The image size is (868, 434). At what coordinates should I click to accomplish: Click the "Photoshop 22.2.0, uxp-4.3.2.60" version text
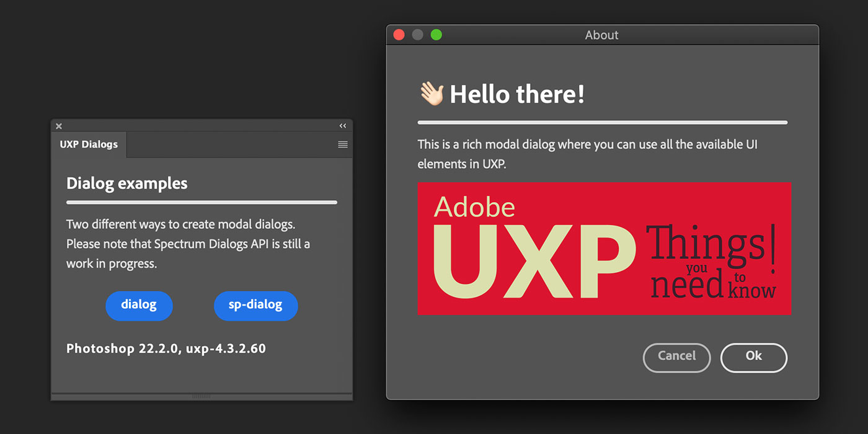(x=166, y=348)
